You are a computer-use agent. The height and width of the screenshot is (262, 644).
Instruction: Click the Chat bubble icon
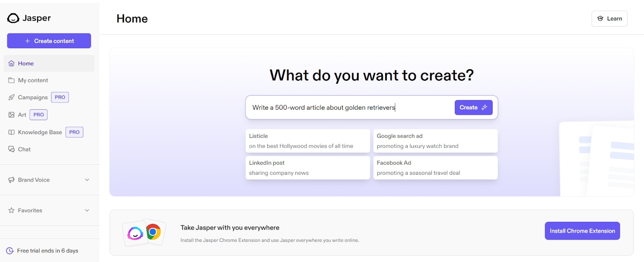tap(11, 149)
